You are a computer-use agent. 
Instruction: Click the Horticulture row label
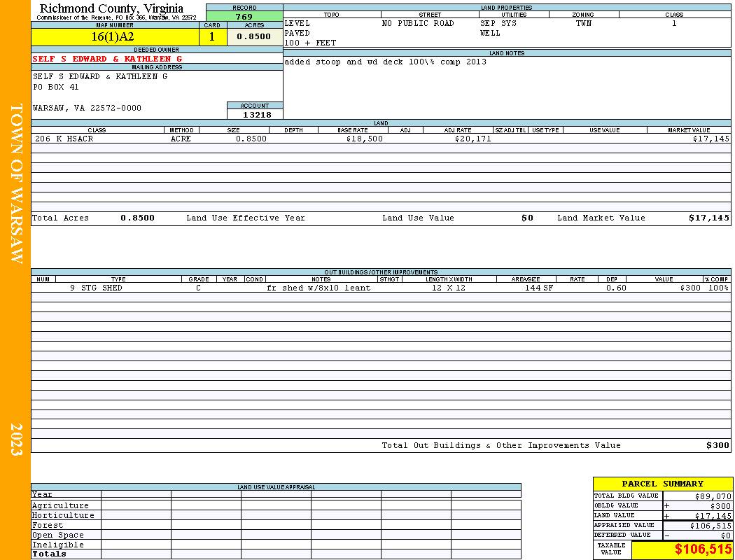63,515
